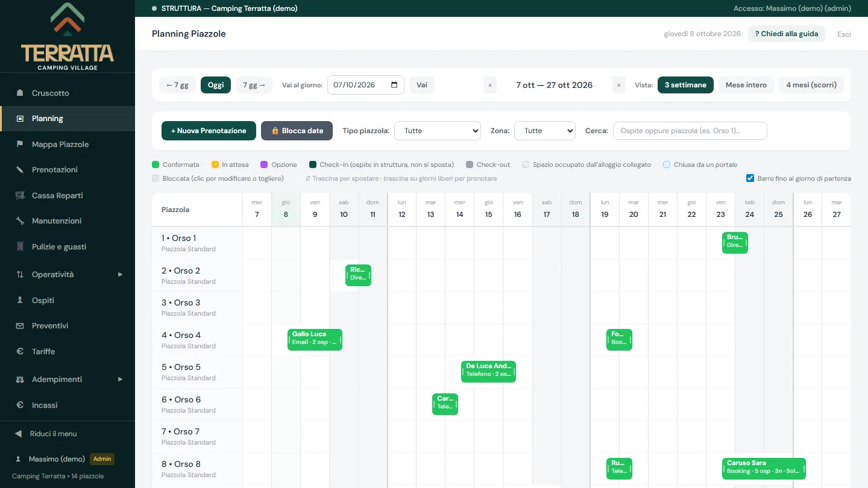
Task: Click the Cassa Reparti cart icon
Action: coord(20,196)
